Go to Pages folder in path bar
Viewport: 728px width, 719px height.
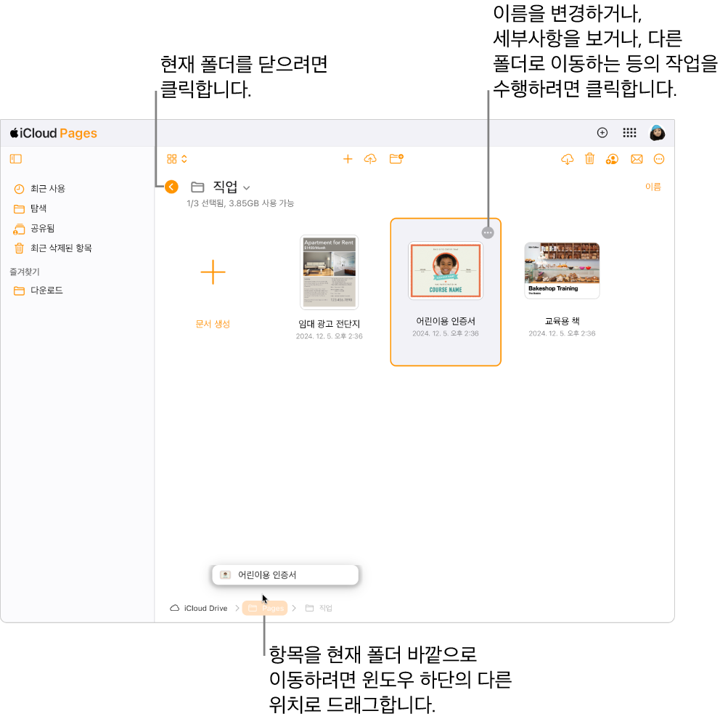pyautogui.click(x=265, y=608)
